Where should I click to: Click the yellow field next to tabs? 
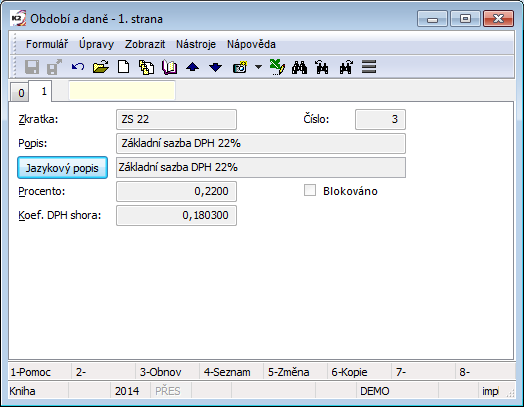(x=122, y=91)
